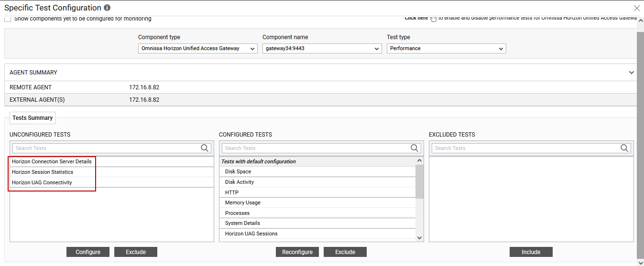Click the Configured Tests list scrollbar thumb

pyautogui.click(x=419, y=182)
